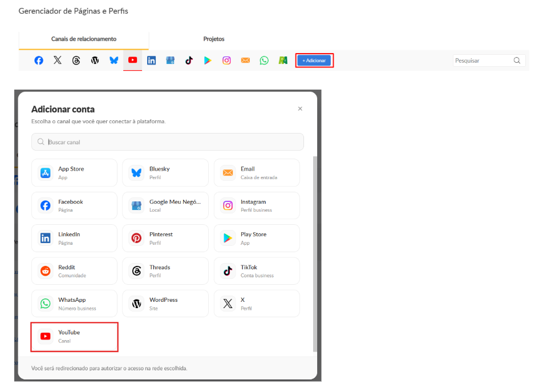The width and height of the screenshot is (539, 392).
Task: Close the Adicionar conta dialog
Action: (x=300, y=108)
